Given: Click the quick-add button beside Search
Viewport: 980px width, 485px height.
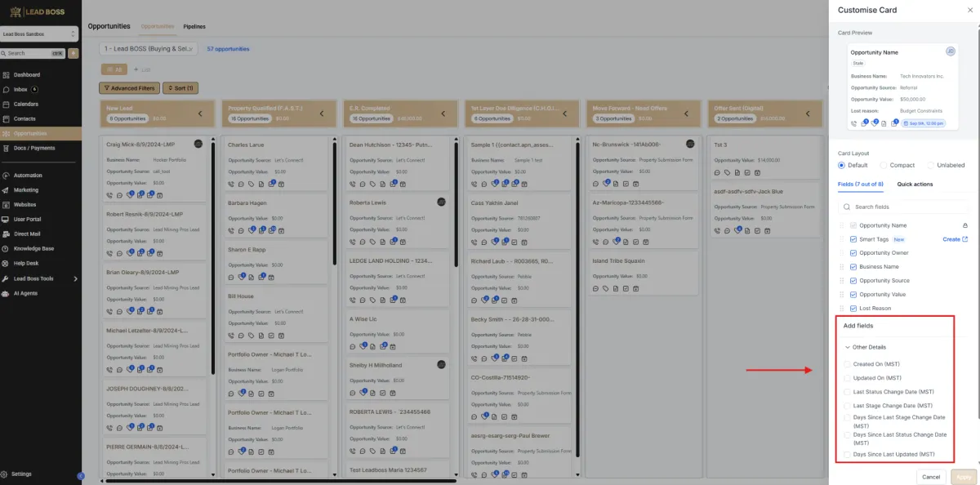Looking at the screenshot, I should coord(73,53).
